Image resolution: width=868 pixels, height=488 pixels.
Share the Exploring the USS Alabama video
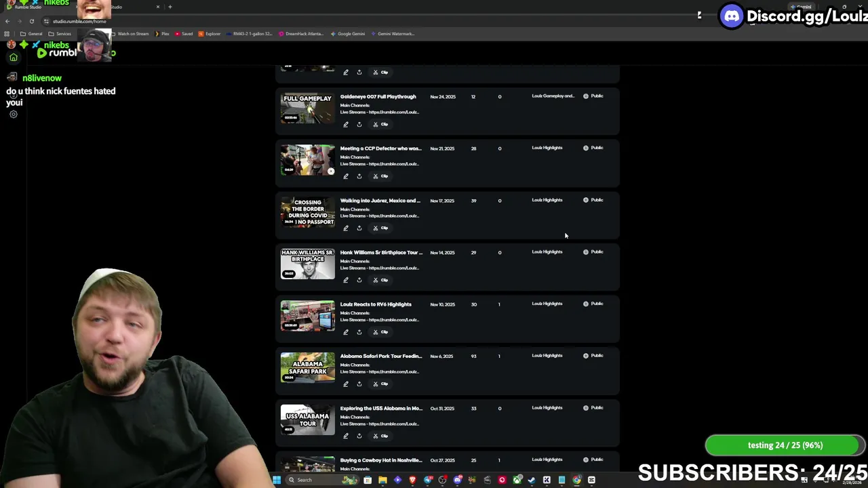pyautogui.click(x=359, y=436)
